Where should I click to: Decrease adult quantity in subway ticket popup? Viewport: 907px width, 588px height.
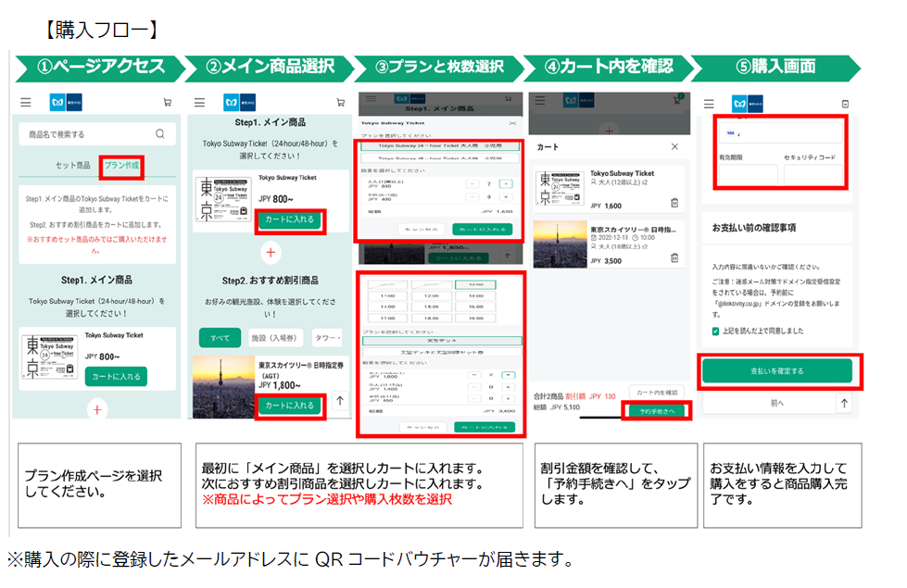(x=472, y=184)
